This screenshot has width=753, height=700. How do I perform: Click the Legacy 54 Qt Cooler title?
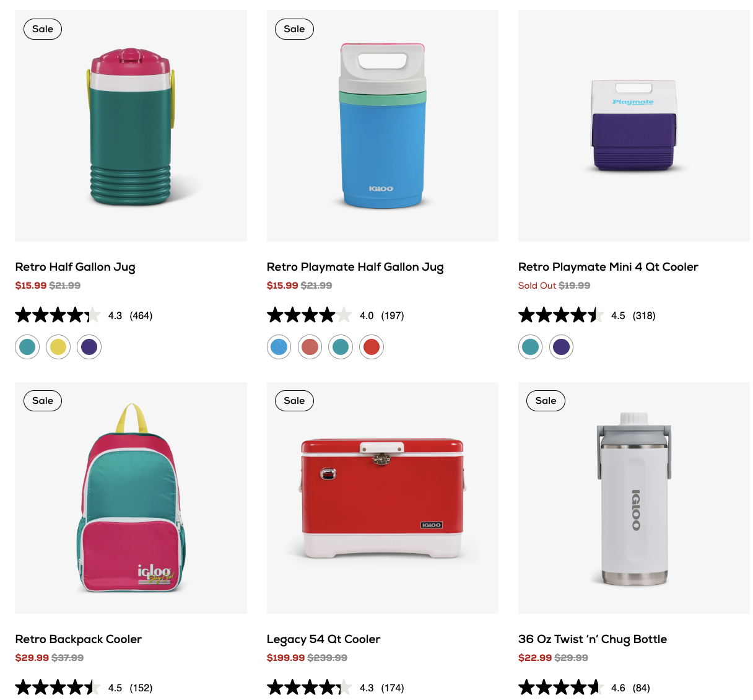pyautogui.click(x=323, y=639)
